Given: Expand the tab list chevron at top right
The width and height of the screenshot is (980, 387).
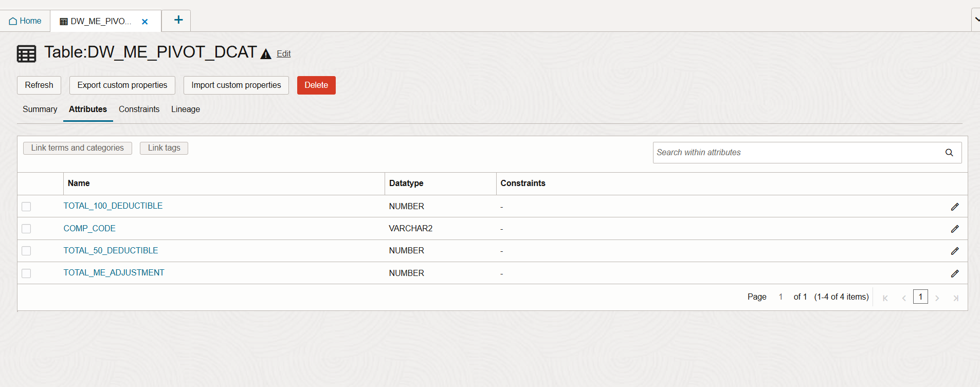Looking at the screenshot, I should [x=976, y=20].
